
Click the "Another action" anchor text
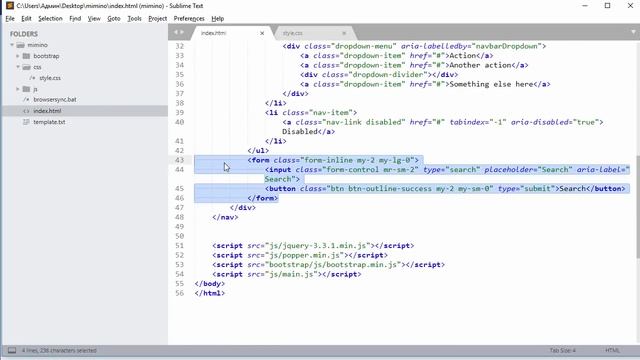point(480,65)
